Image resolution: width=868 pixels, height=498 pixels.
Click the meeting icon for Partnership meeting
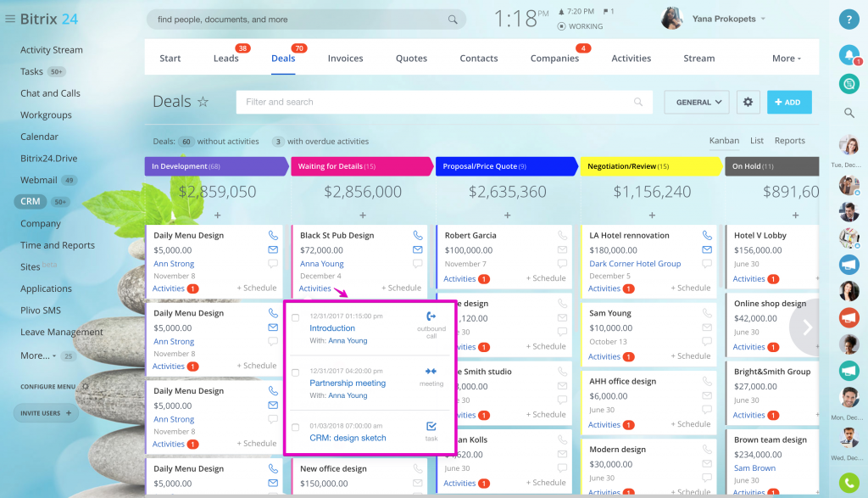tap(431, 371)
